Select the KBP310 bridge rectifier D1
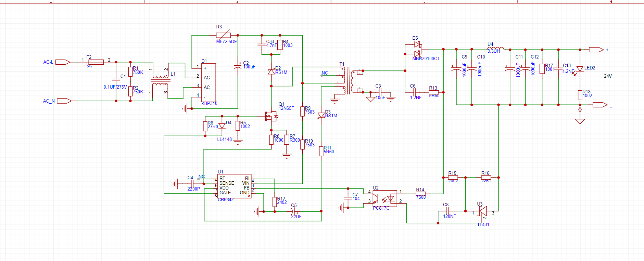 click(208, 82)
